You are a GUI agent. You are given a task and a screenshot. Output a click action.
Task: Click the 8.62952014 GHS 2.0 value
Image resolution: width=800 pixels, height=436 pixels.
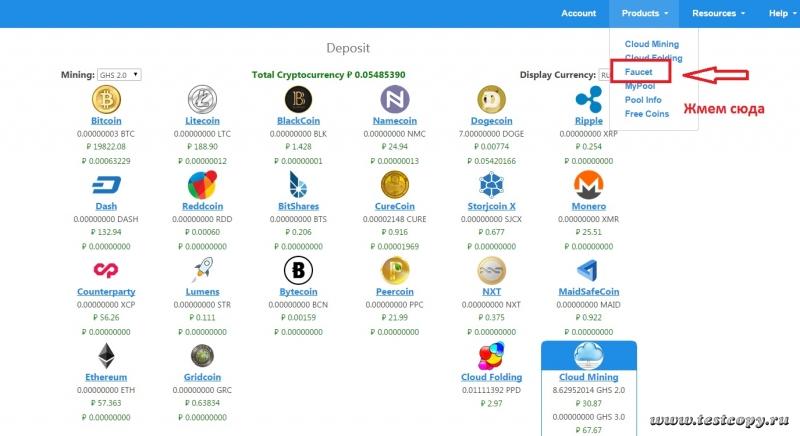click(588, 390)
